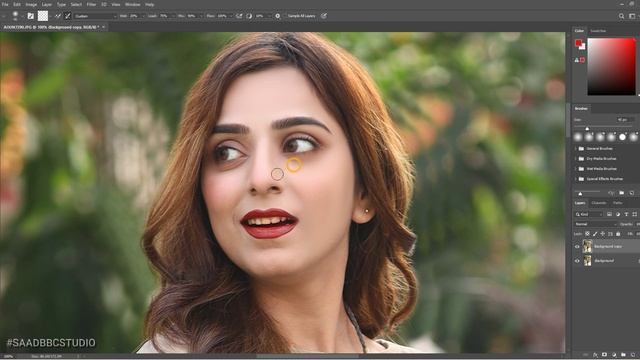Click the out-of-gamut warning triangle icon
The width and height of the screenshot is (640, 360).
(577, 60)
